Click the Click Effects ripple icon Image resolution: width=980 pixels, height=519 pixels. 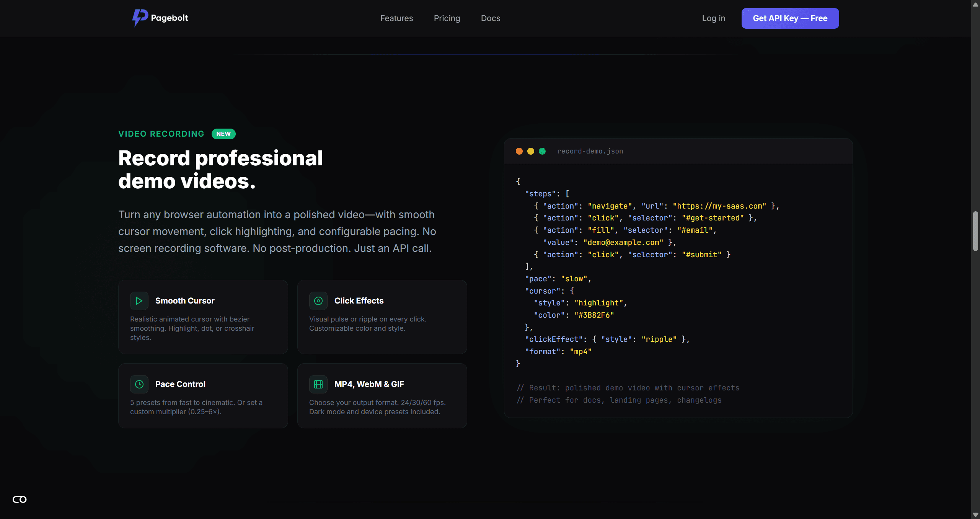coord(318,301)
